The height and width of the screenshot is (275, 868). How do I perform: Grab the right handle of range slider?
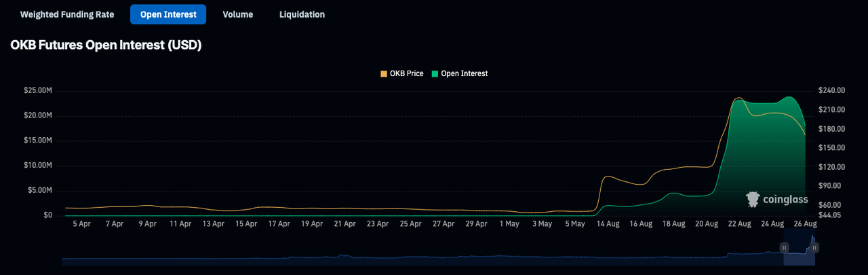click(x=814, y=248)
